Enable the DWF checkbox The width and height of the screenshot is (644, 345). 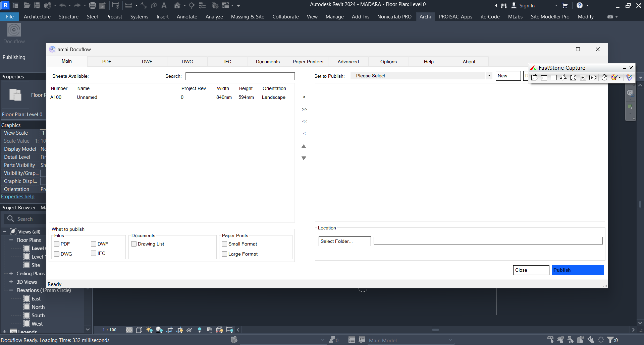(94, 244)
